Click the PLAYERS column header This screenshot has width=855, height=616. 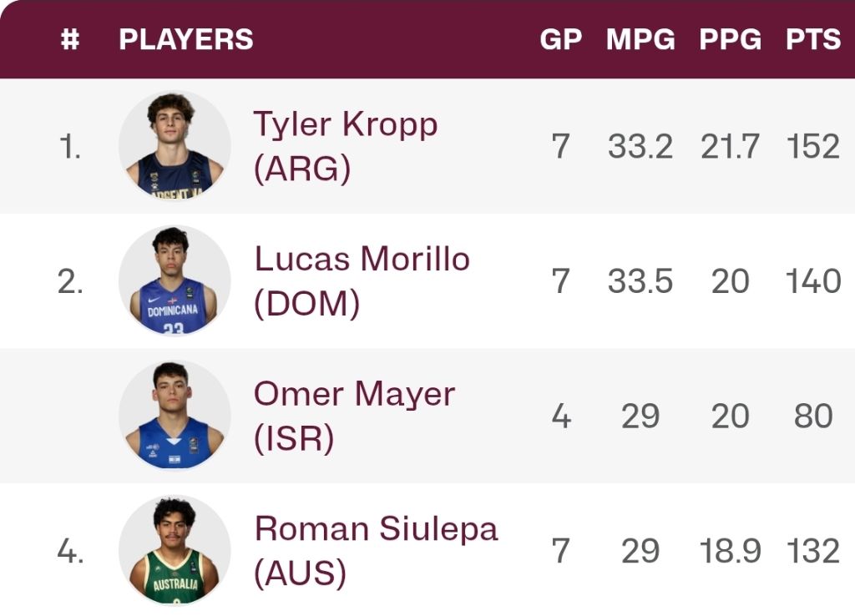coord(186,39)
